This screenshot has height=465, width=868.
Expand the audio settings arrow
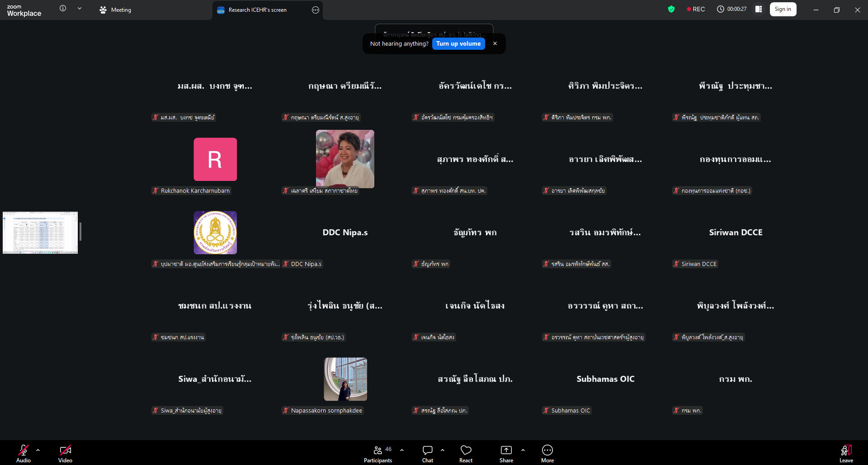(x=38, y=450)
